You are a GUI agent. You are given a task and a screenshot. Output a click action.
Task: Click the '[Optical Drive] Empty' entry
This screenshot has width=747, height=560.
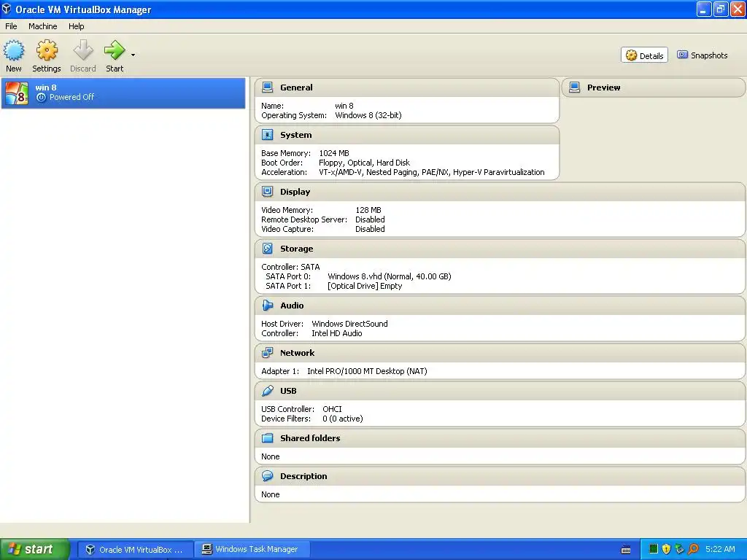[365, 286]
